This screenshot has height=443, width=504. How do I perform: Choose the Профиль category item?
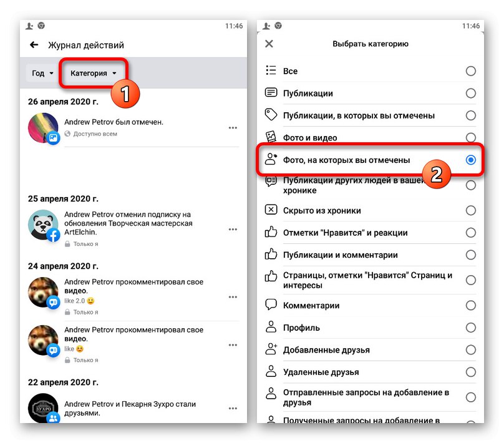[x=370, y=328]
